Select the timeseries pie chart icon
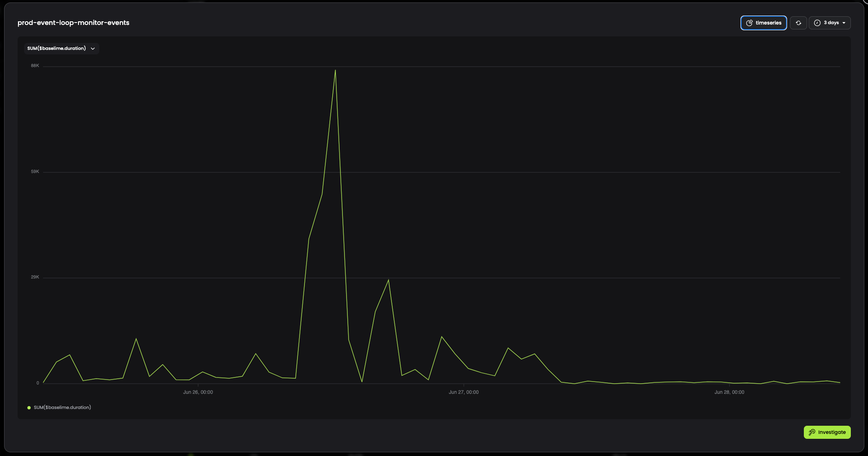868x456 pixels. (749, 23)
